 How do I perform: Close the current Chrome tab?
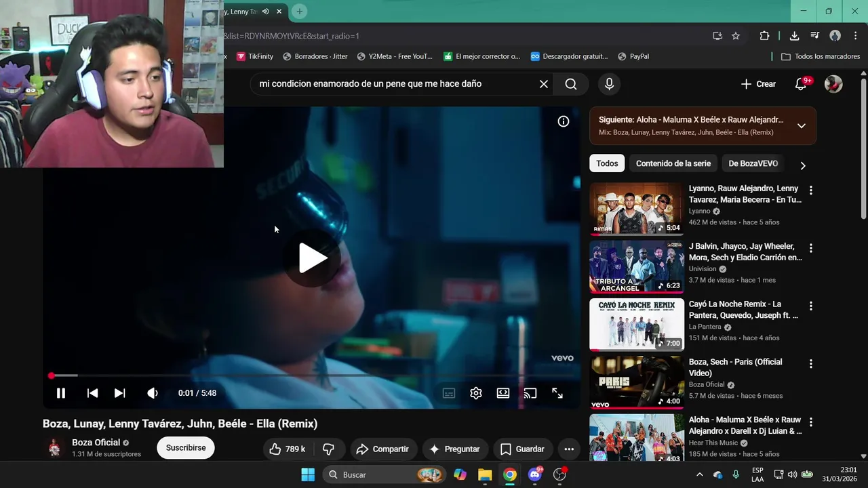tap(279, 12)
